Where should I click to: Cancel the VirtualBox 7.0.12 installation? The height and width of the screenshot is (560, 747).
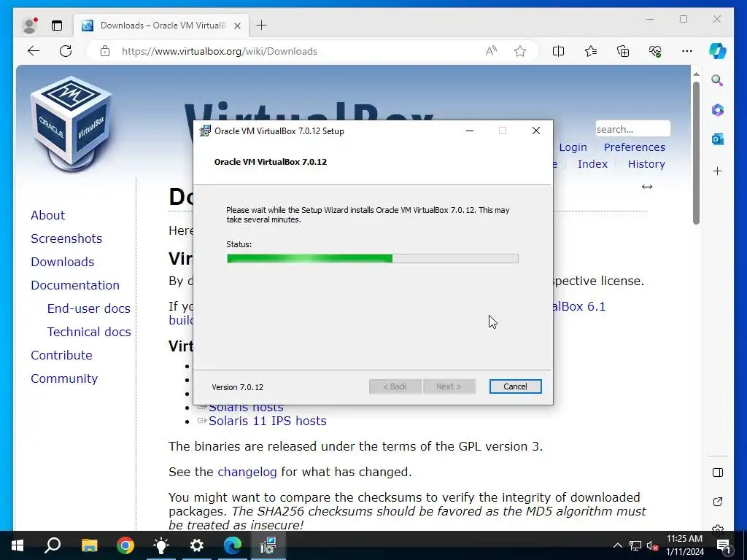click(x=515, y=386)
